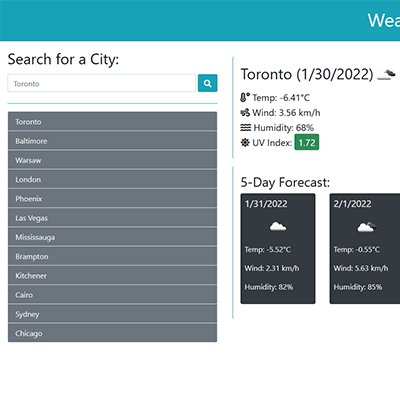The image size is (400, 400).
Task: Click the sun icon beside UV Index
Action: tap(245, 143)
